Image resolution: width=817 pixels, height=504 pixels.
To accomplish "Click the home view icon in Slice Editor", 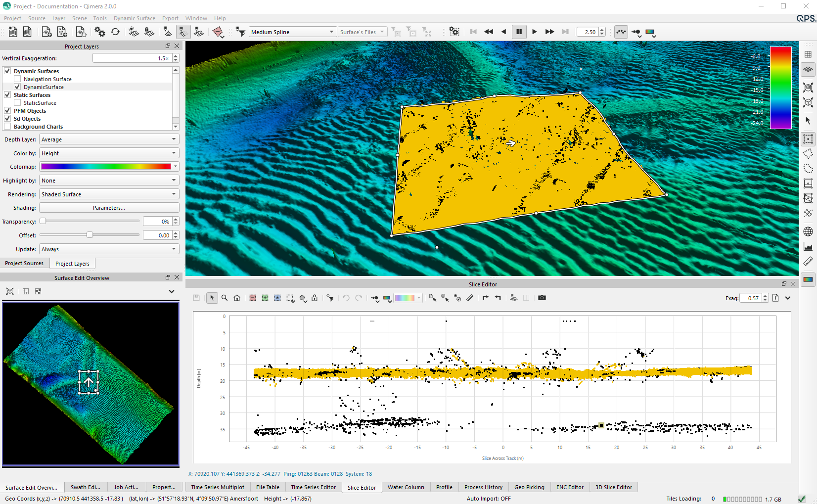I will pyautogui.click(x=237, y=298).
